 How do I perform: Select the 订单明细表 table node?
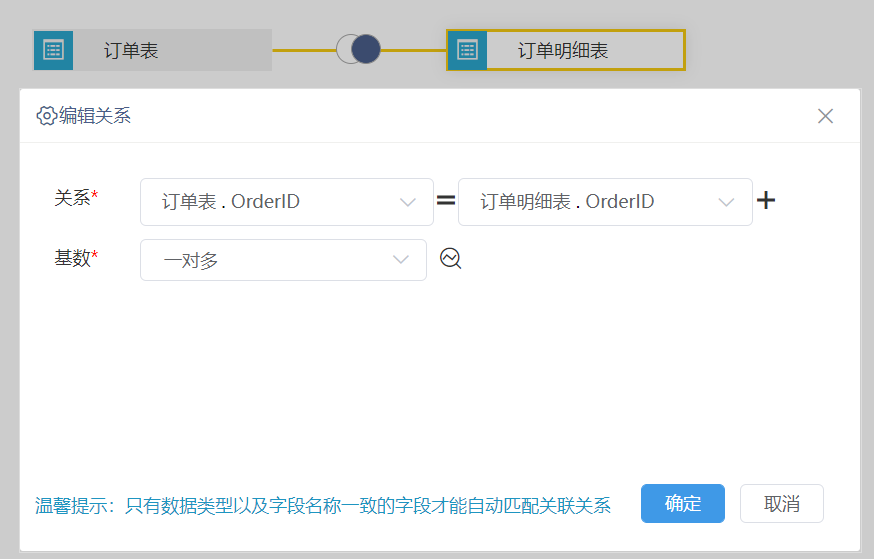coord(566,50)
